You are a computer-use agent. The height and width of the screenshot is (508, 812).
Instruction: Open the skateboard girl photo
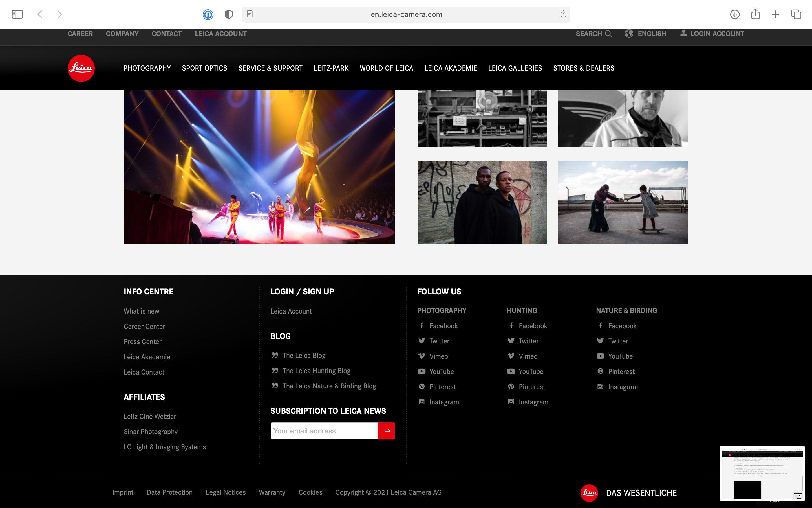pyautogui.click(x=623, y=202)
